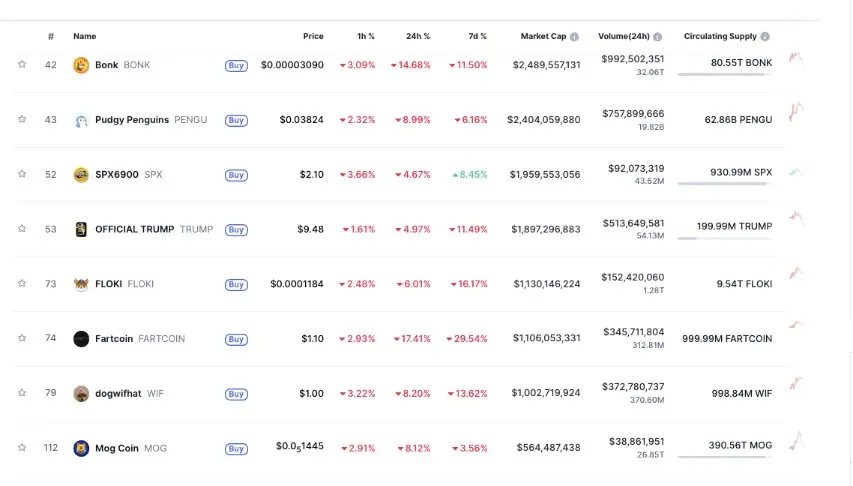This screenshot has width=853, height=486.
Task: Sort table by 7d % column
Action: tap(477, 37)
